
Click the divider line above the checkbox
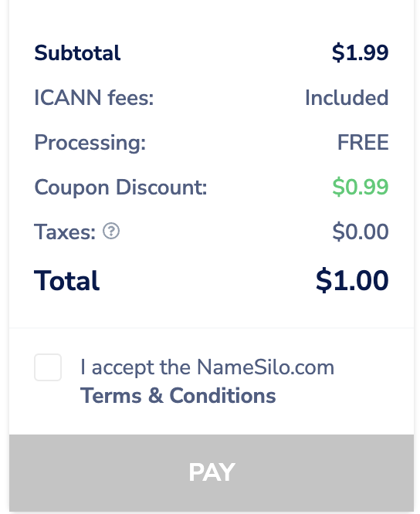(x=212, y=327)
